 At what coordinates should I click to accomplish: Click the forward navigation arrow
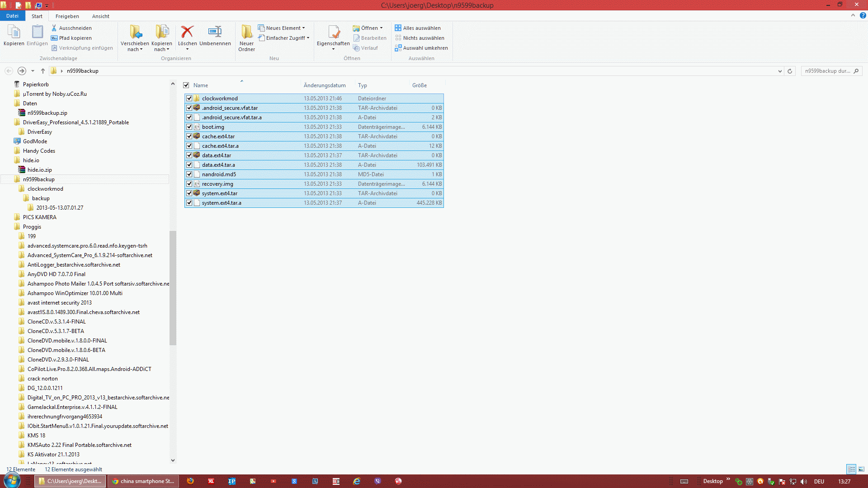click(x=22, y=71)
